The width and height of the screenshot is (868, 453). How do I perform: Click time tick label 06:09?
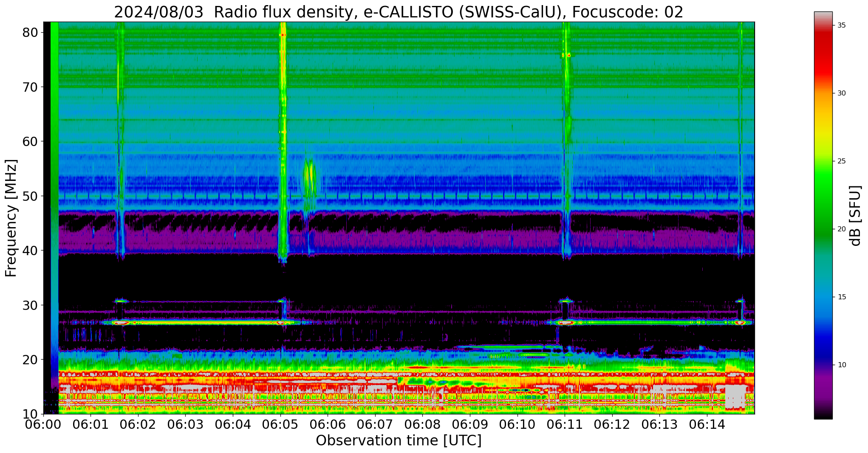[470, 425]
